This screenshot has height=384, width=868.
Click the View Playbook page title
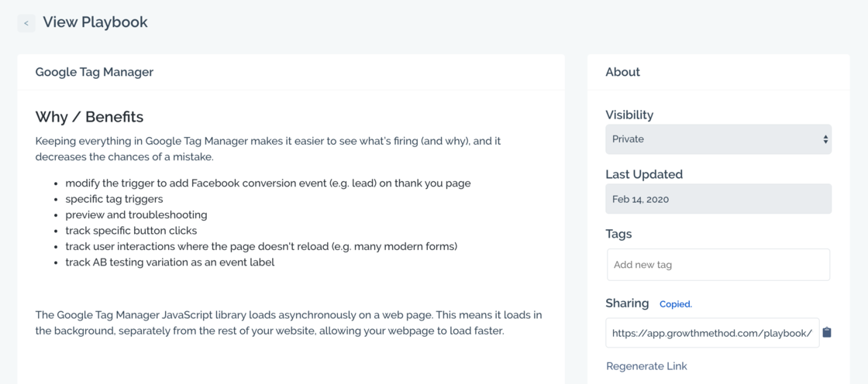(95, 22)
